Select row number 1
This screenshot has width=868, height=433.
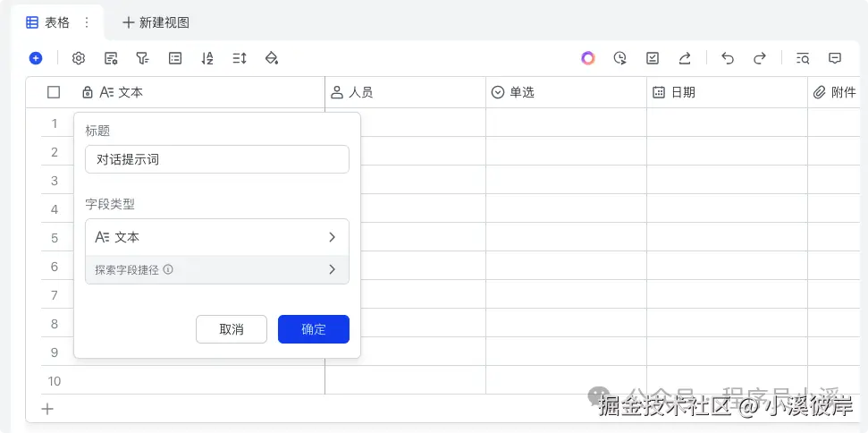click(55, 123)
